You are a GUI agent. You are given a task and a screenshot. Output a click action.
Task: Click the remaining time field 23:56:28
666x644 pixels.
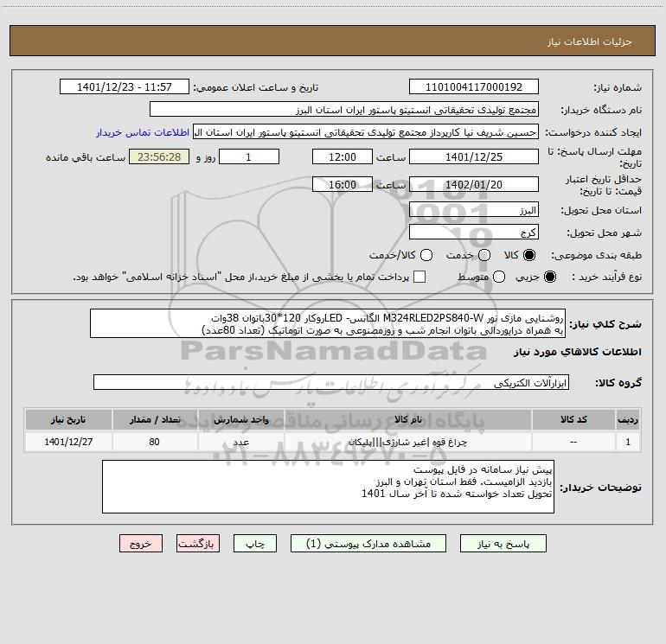(159, 156)
